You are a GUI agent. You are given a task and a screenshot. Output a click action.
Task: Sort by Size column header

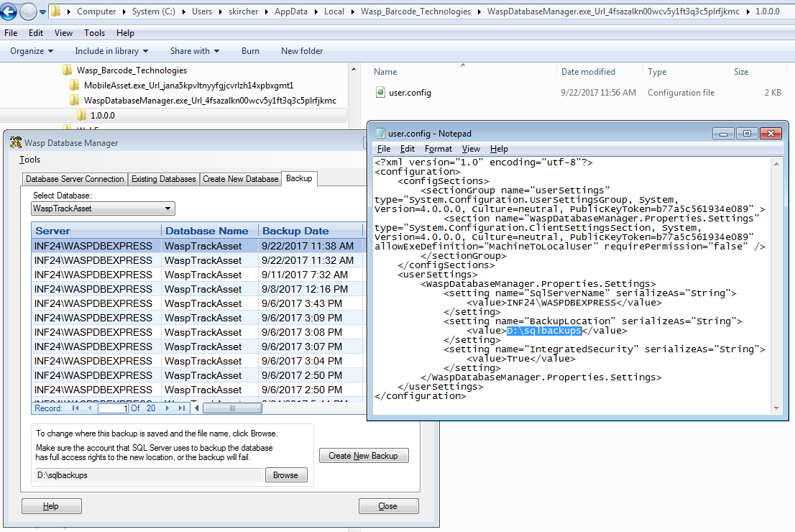741,71
